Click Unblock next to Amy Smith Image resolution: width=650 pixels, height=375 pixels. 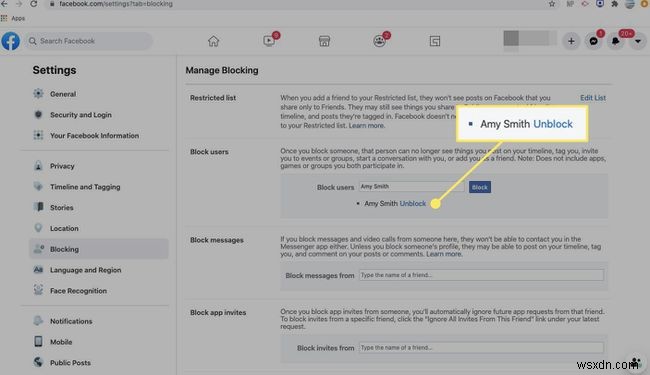click(412, 203)
